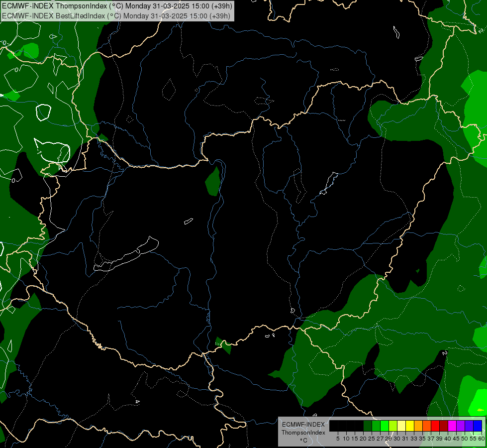The height and width of the screenshot is (448, 487).
Task: Pick the pale yellow 30-31 legend swatch
Action: click(x=401, y=426)
